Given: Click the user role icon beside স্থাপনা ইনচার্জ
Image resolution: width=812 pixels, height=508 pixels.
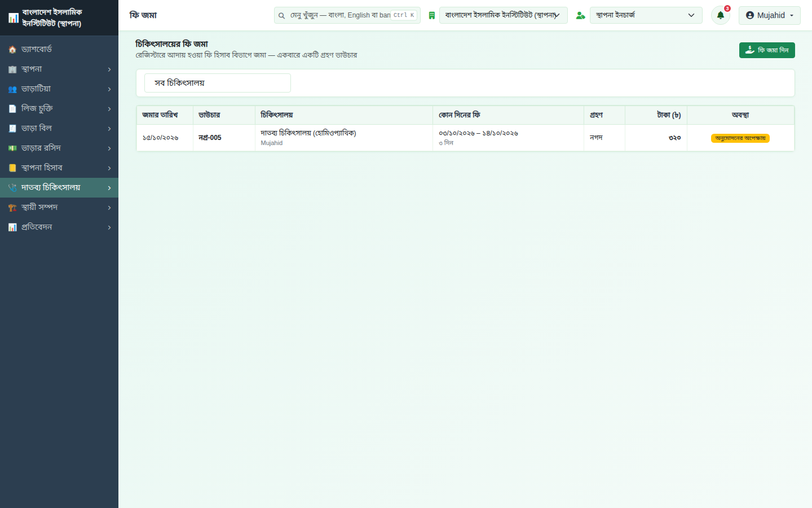Looking at the screenshot, I should coord(580,15).
